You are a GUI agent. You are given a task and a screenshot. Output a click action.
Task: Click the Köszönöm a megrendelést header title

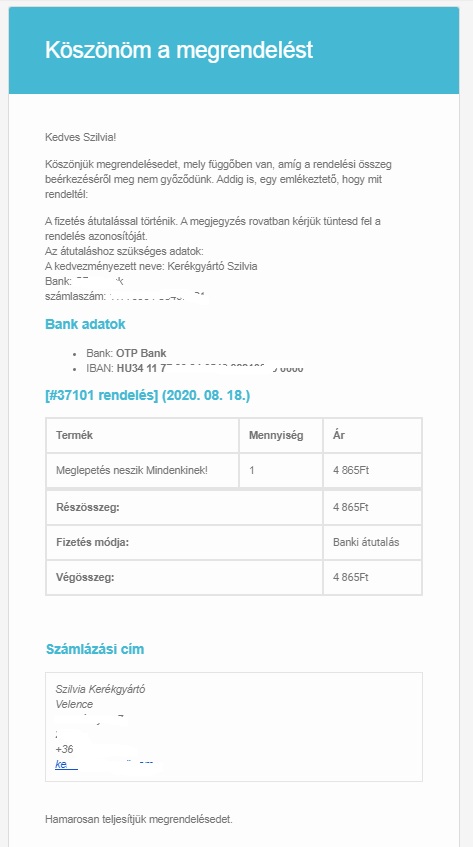179,50
